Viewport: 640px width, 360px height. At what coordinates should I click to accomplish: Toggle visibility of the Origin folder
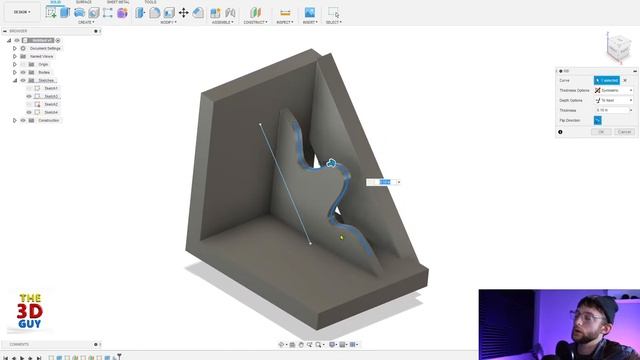click(23, 64)
